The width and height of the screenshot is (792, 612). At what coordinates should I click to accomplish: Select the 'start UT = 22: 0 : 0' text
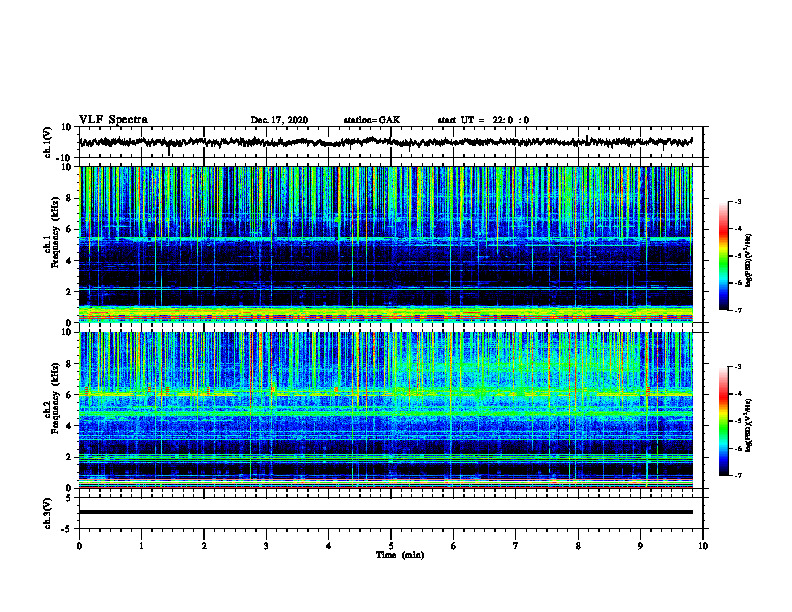pyautogui.click(x=483, y=120)
